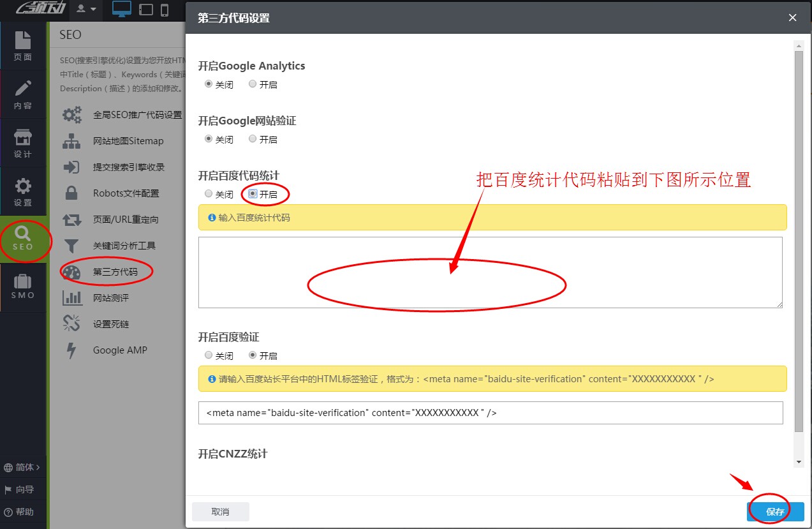Disable 百度验证 by selecting 关闭
Screen dimensions: 812x529
click(x=209, y=355)
